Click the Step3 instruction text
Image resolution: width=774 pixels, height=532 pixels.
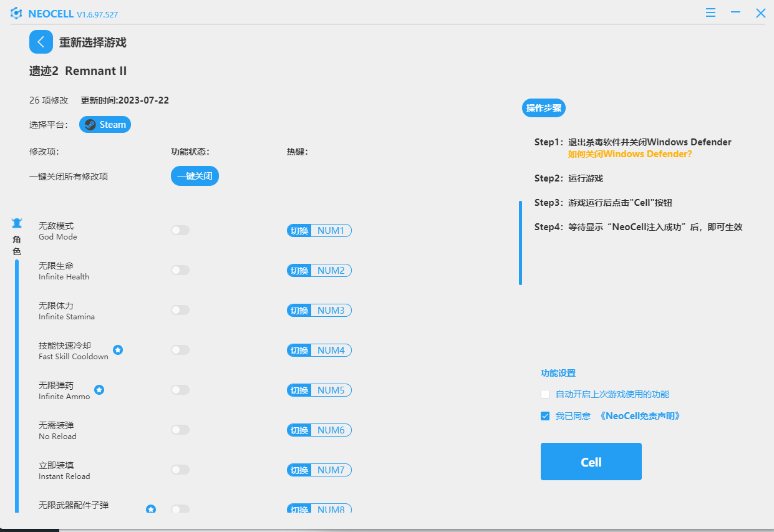coord(603,203)
